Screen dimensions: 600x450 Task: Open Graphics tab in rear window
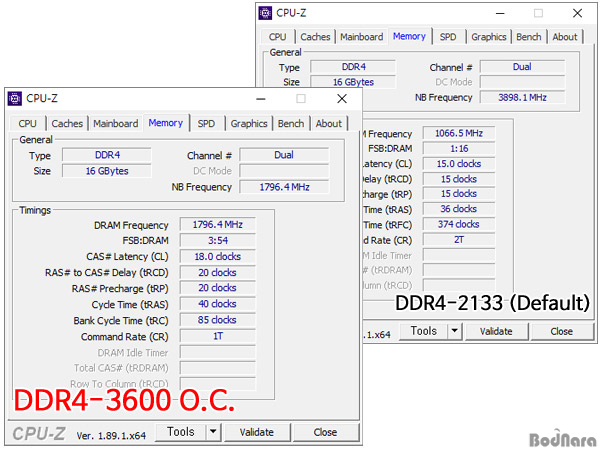(x=489, y=37)
